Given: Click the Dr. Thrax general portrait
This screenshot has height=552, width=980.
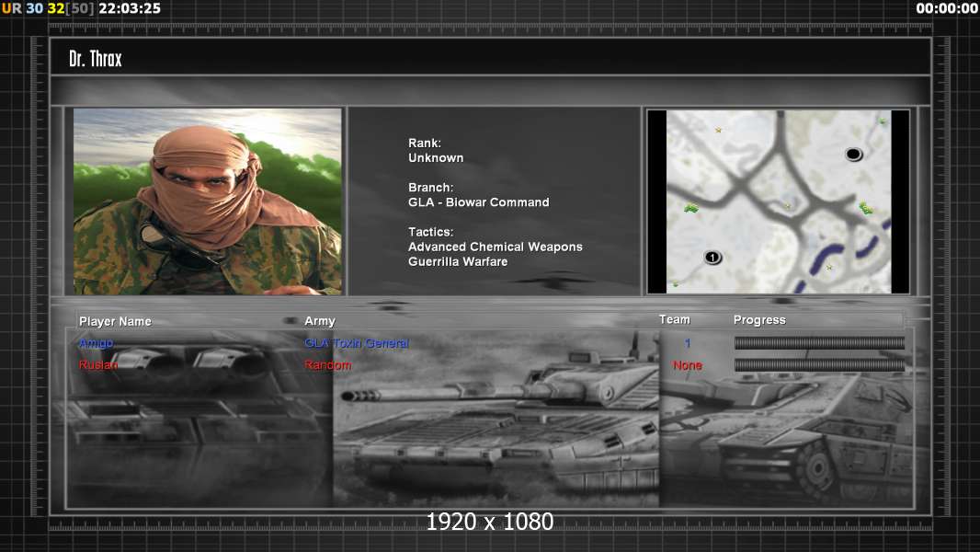Looking at the screenshot, I should (208, 201).
